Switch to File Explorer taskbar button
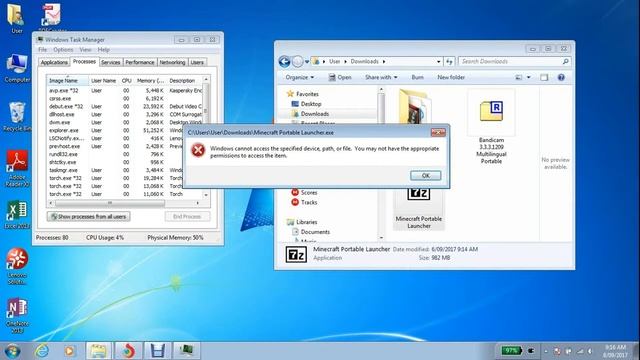The width and height of the screenshot is (640, 360). pos(98,351)
